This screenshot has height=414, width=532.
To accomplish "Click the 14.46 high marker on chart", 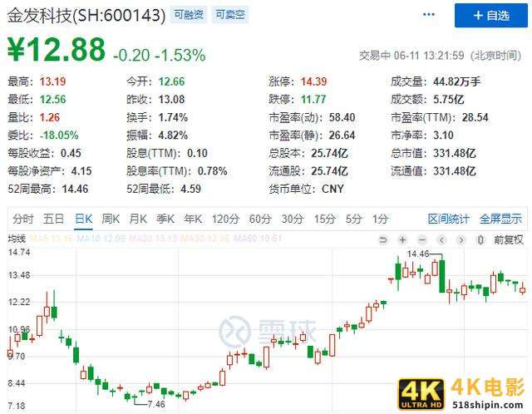I will pos(418,254).
